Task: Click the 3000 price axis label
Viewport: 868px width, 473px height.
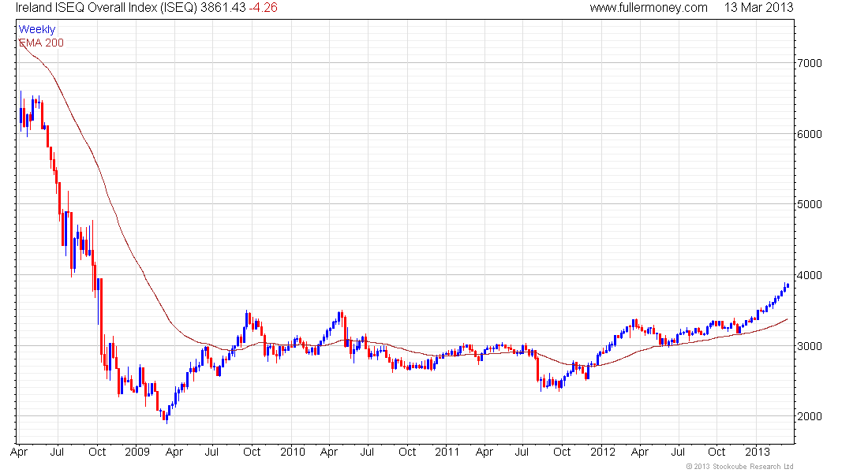Action: click(810, 346)
